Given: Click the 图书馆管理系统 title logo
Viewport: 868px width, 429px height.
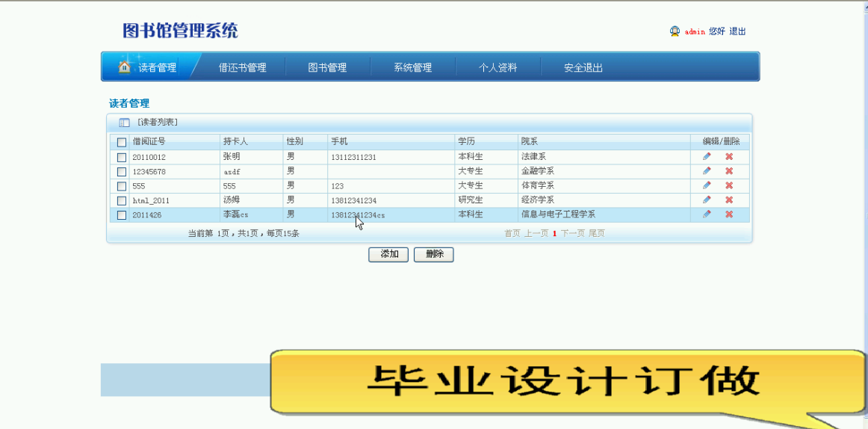Looking at the screenshot, I should [181, 31].
